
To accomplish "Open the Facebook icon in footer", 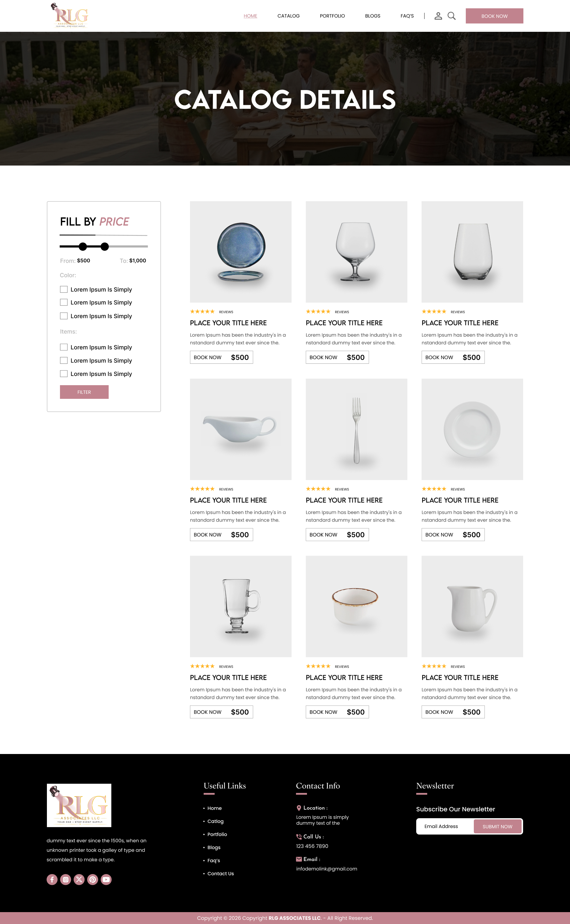I will [x=52, y=879].
